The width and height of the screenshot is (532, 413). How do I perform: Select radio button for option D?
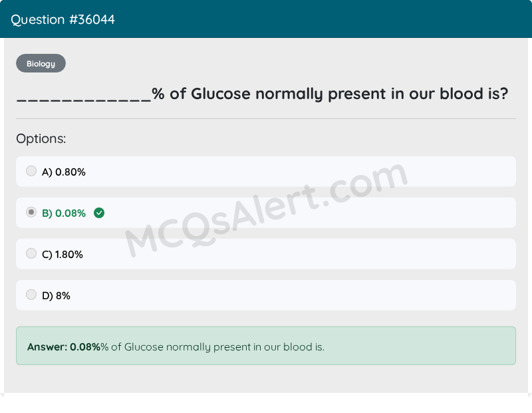[x=31, y=294]
